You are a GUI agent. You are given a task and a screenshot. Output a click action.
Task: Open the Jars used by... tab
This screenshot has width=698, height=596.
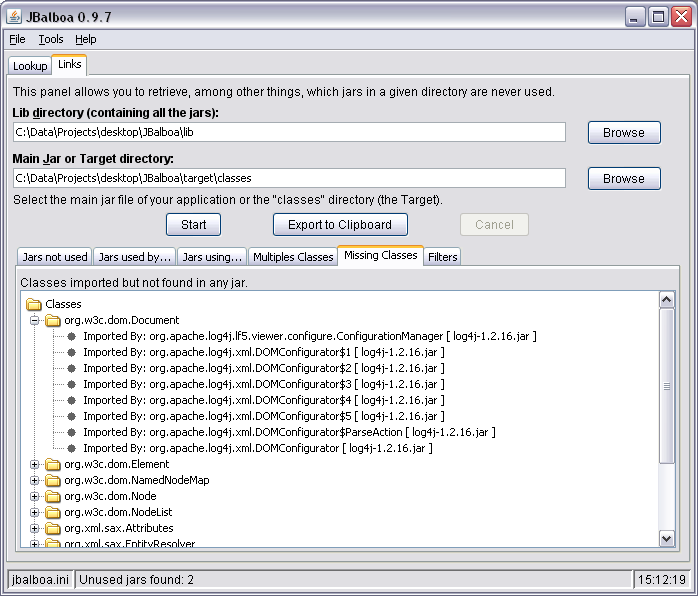coord(134,257)
